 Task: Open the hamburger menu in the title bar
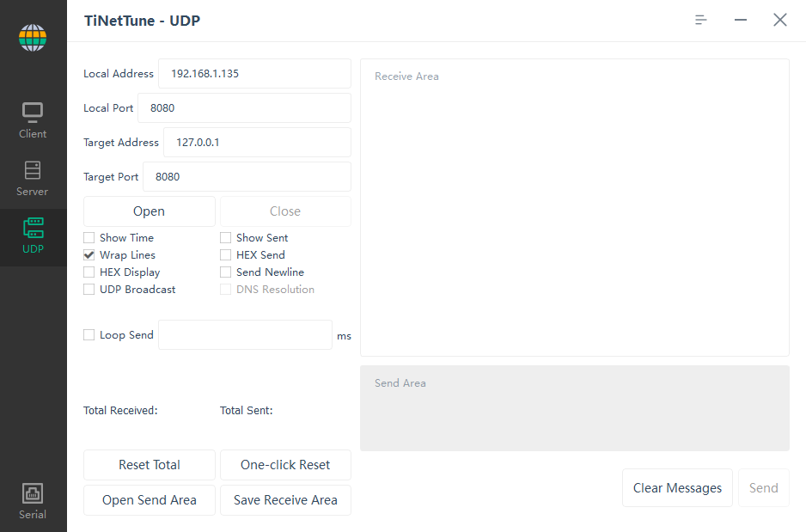[700, 19]
